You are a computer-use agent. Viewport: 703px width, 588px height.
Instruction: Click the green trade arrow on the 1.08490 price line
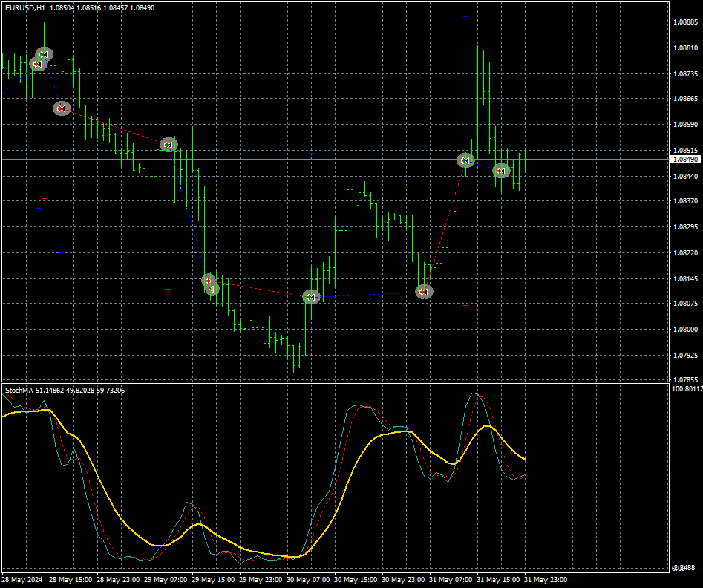(466, 160)
